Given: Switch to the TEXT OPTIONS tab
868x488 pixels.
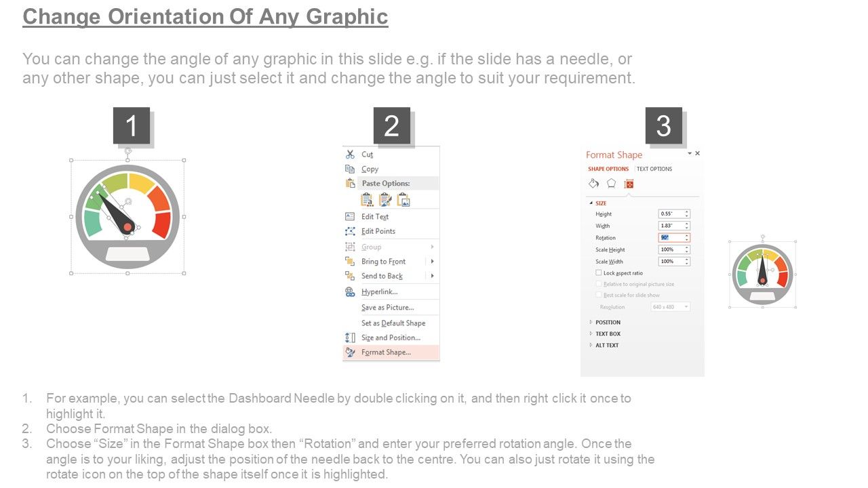Looking at the screenshot, I should click(654, 169).
